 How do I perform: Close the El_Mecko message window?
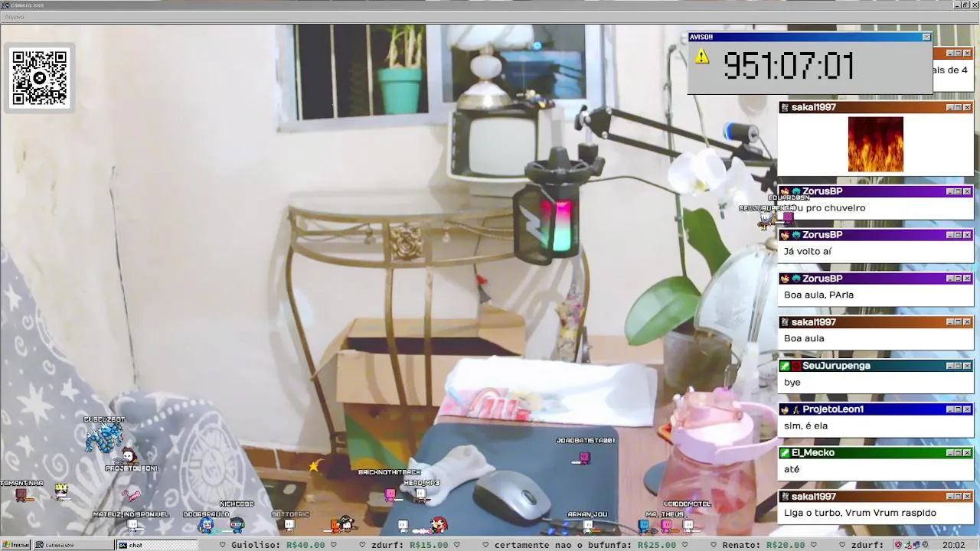pos(967,453)
